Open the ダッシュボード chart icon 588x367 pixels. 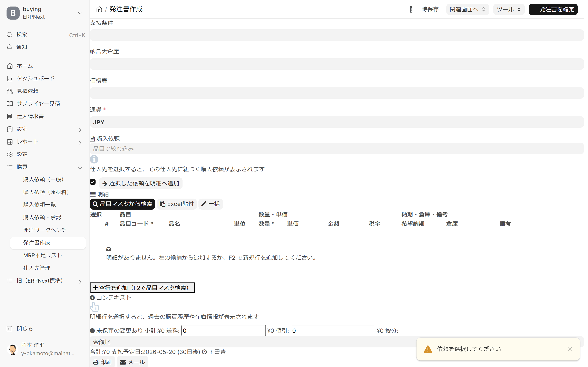[x=10, y=78]
